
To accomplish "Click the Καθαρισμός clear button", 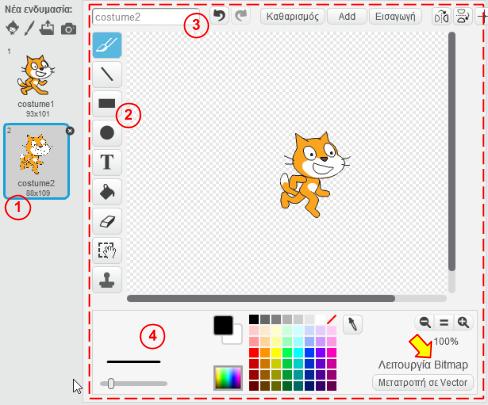I will (x=292, y=16).
